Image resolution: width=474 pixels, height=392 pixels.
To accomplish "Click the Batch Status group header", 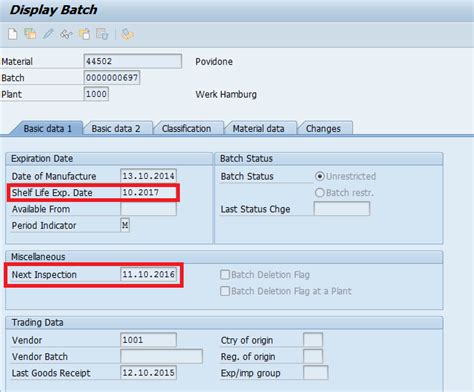I will tap(246, 159).
